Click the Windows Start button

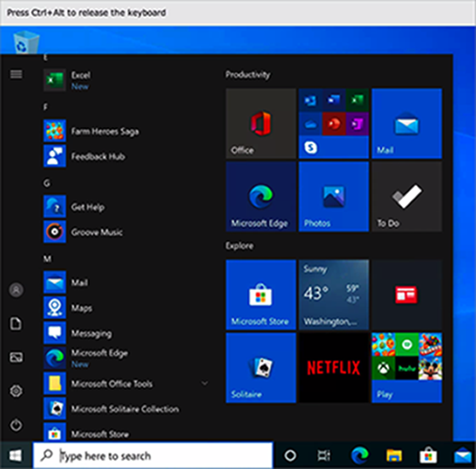(16, 455)
